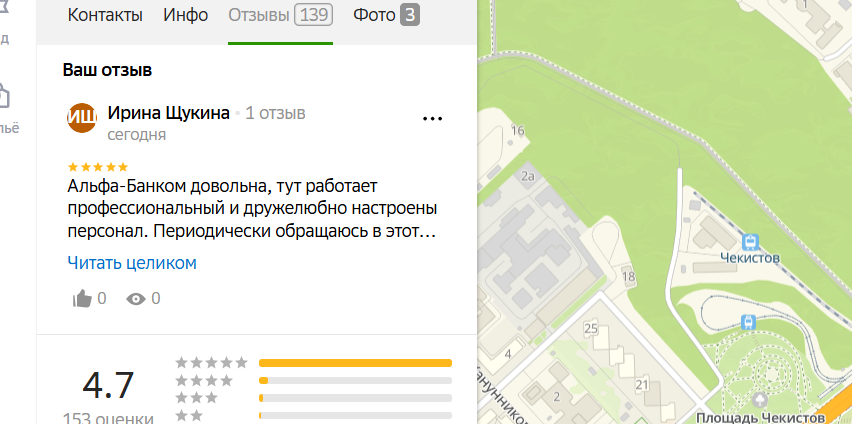Click the Чекистов label on the map
Screen dimensions: 852x424
tap(750, 257)
